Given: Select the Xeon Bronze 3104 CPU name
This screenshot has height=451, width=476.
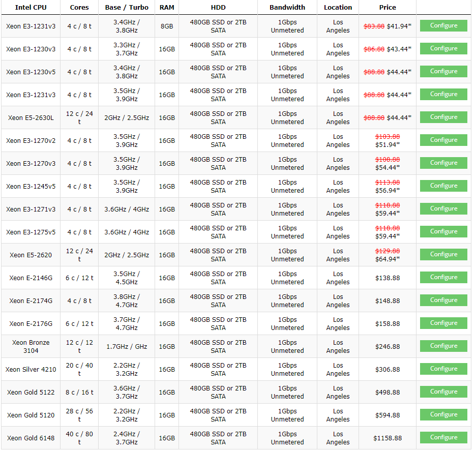Looking at the screenshot, I should (31, 347).
